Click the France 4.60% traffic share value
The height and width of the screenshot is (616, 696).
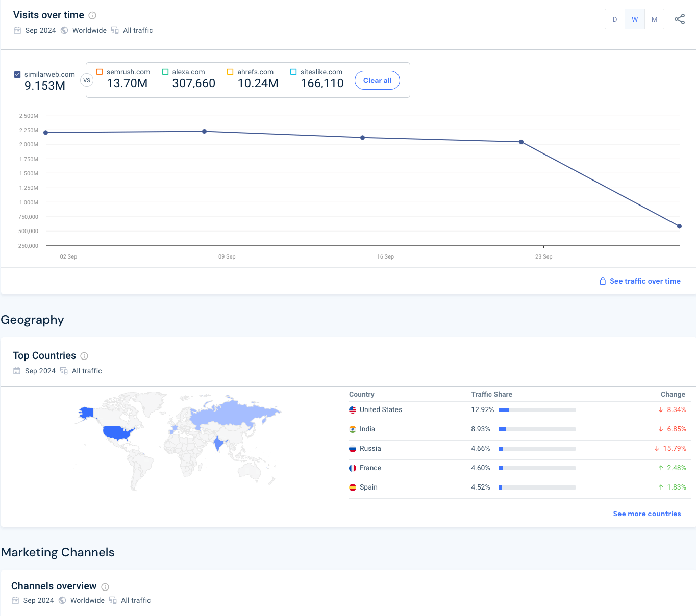481,468
